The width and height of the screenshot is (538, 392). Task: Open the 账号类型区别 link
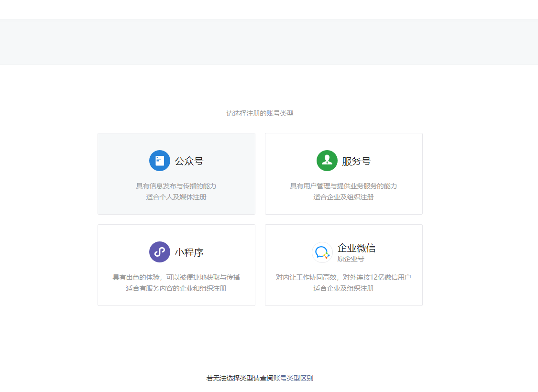[x=293, y=378]
